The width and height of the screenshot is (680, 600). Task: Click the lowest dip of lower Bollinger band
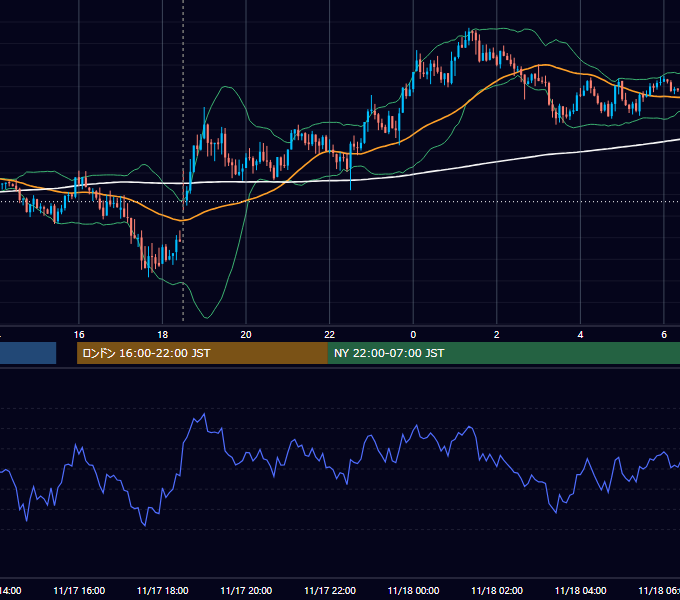click(207, 318)
